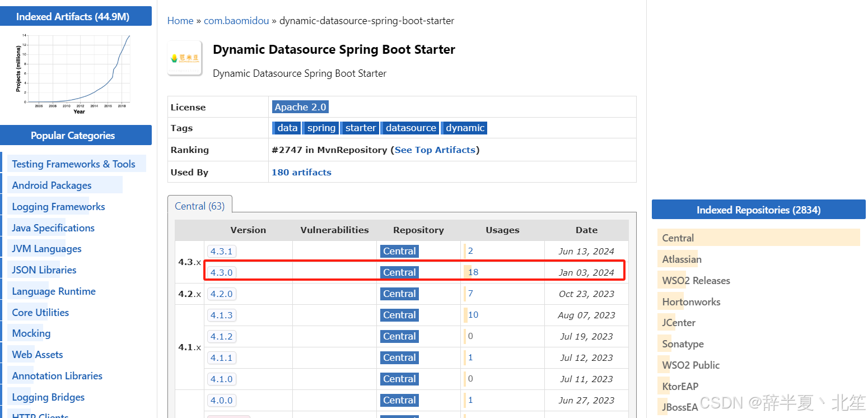Open the See Top Artifacts link
This screenshot has width=868, height=418.
coord(435,150)
